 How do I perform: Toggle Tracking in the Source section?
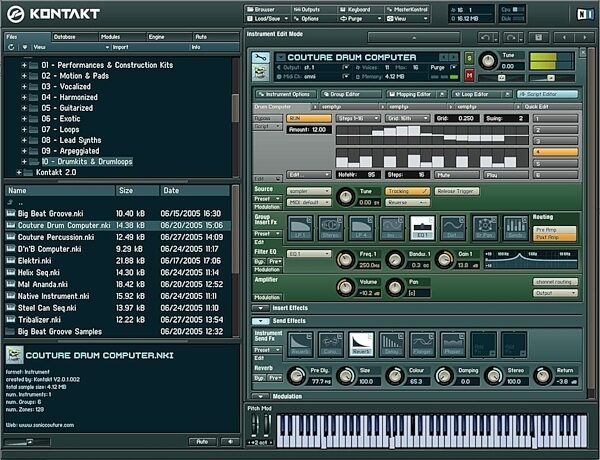(407, 191)
